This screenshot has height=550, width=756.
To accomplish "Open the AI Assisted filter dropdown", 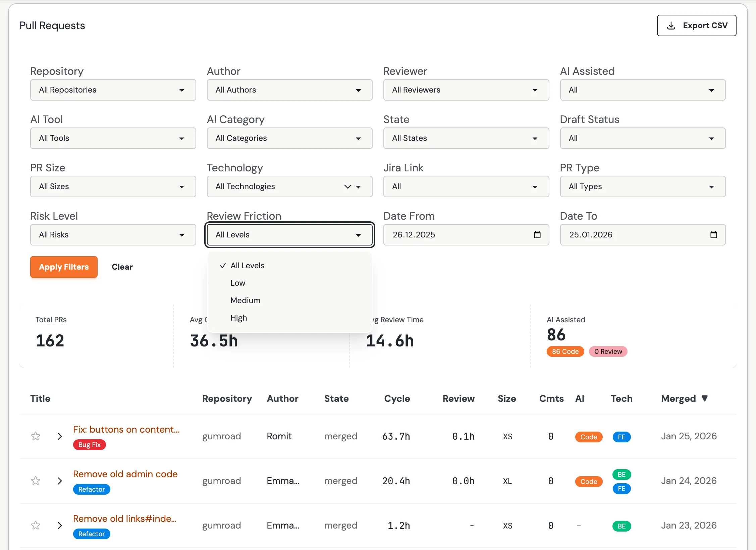I will 643,90.
